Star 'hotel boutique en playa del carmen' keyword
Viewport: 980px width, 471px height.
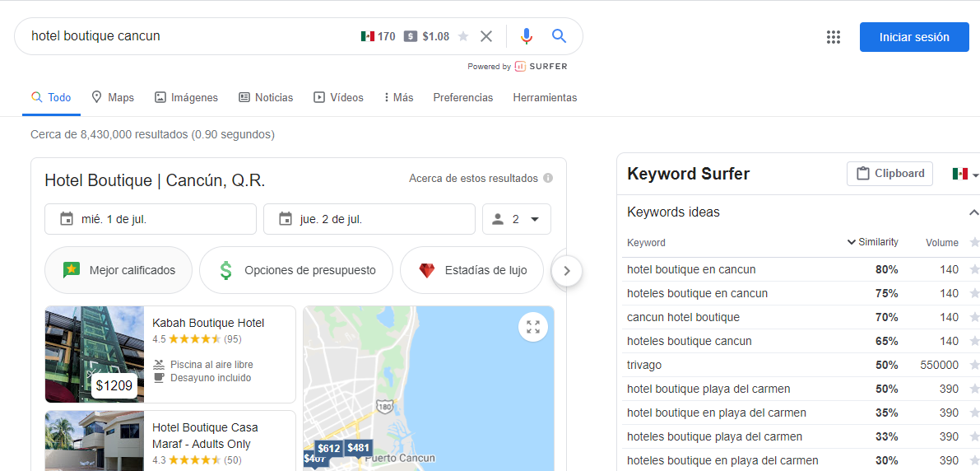973,413
